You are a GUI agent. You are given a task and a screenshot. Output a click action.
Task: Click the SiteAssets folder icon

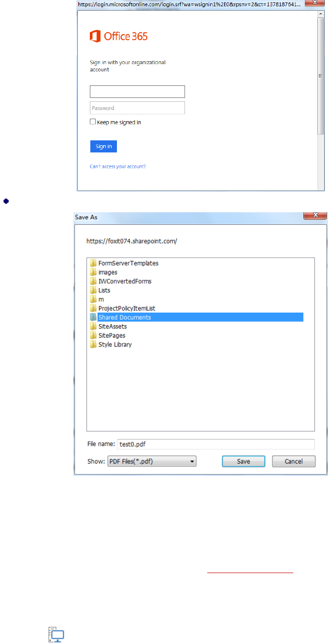coord(93,327)
